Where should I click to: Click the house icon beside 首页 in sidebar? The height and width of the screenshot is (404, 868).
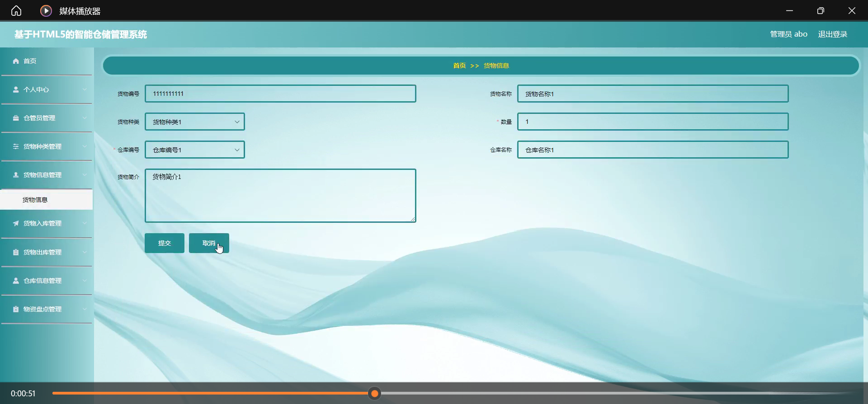[x=16, y=61]
